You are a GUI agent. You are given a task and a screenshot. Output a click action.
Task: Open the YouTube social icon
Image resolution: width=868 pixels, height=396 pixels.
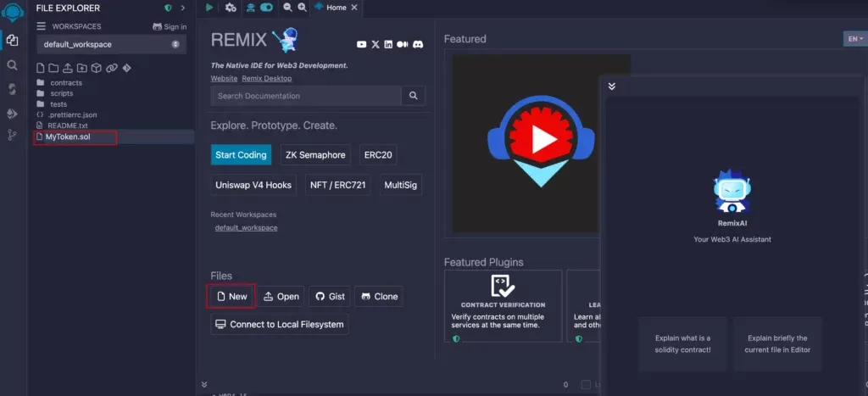click(361, 44)
